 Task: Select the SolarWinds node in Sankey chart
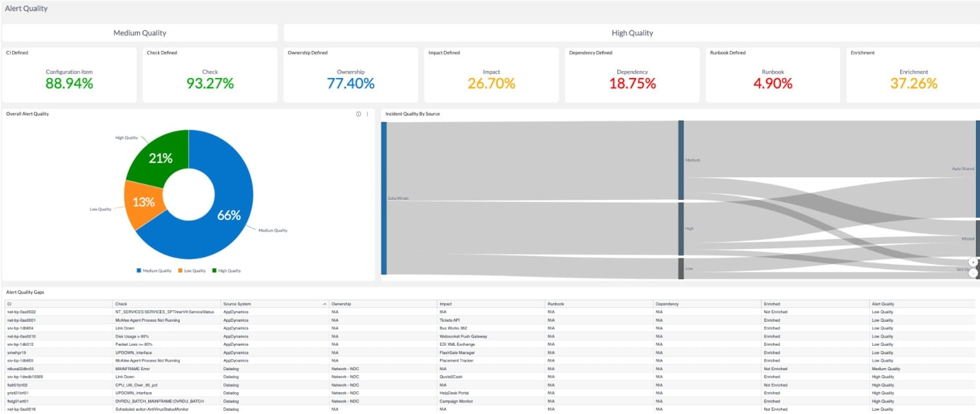[384, 198]
